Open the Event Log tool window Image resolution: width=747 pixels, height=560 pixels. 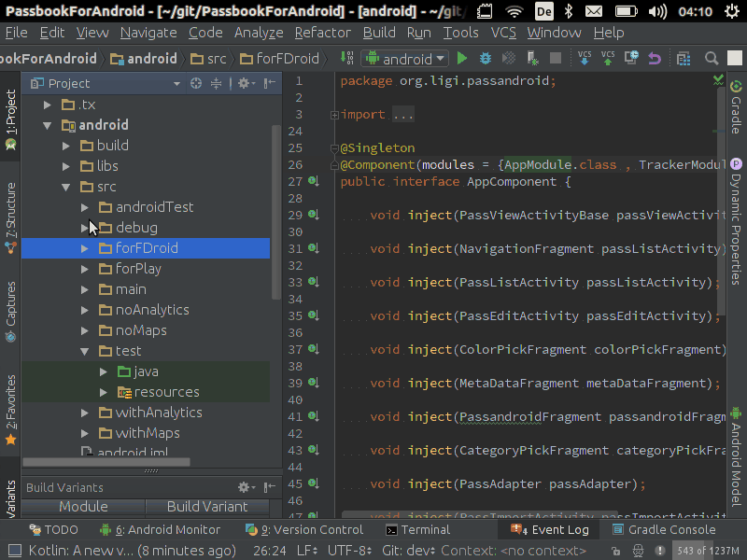pos(550,529)
